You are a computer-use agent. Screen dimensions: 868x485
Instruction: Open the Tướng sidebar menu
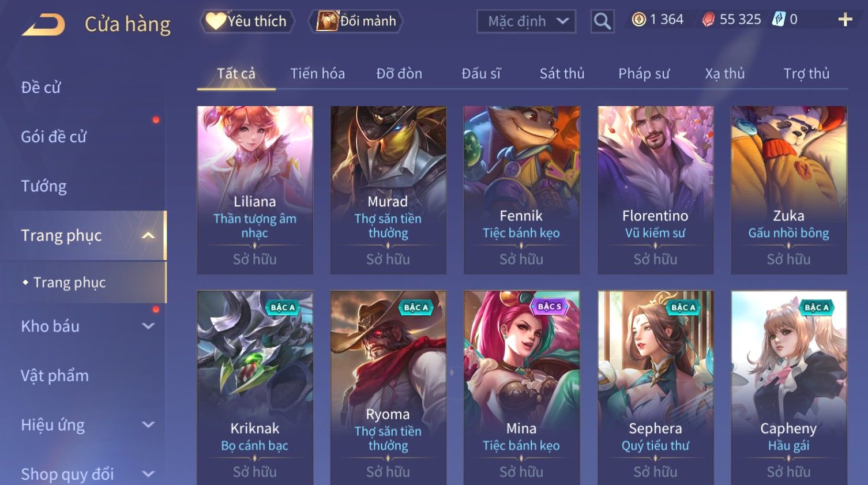click(x=44, y=186)
